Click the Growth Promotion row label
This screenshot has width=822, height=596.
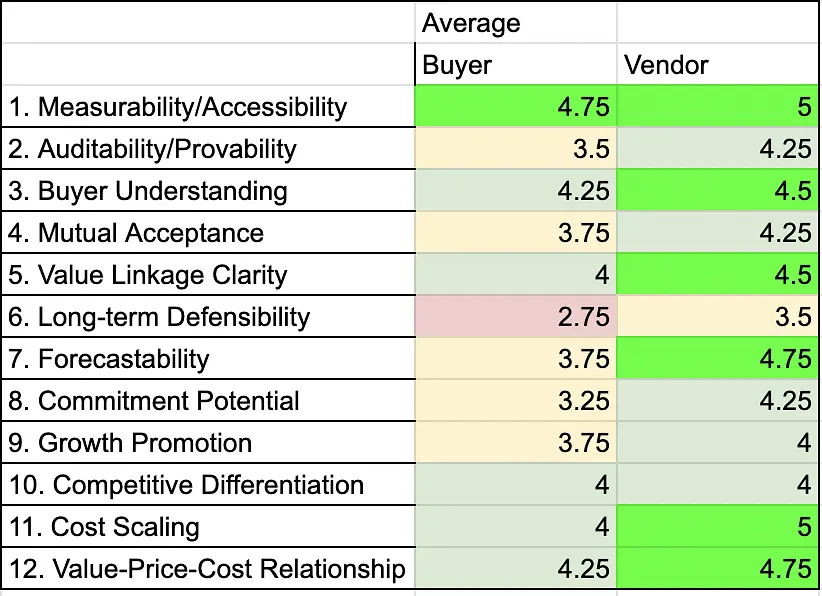tap(207, 443)
